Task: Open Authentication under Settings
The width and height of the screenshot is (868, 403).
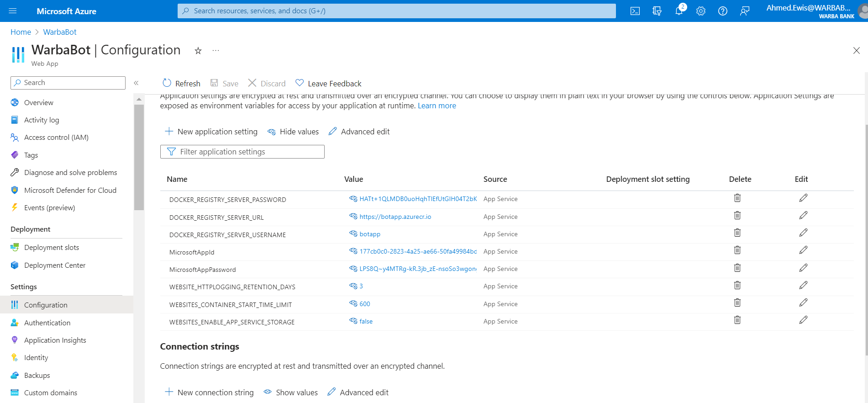Action: [47, 323]
